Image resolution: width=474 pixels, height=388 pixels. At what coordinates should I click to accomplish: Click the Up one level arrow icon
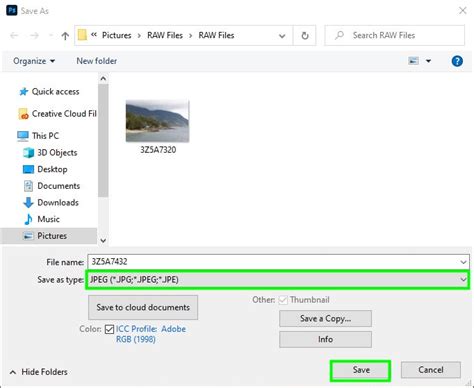click(x=65, y=36)
